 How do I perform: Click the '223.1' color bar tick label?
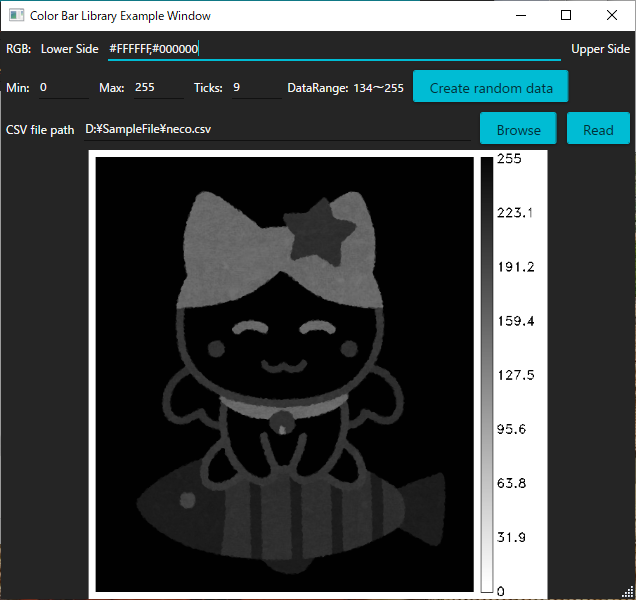[515, 213]
